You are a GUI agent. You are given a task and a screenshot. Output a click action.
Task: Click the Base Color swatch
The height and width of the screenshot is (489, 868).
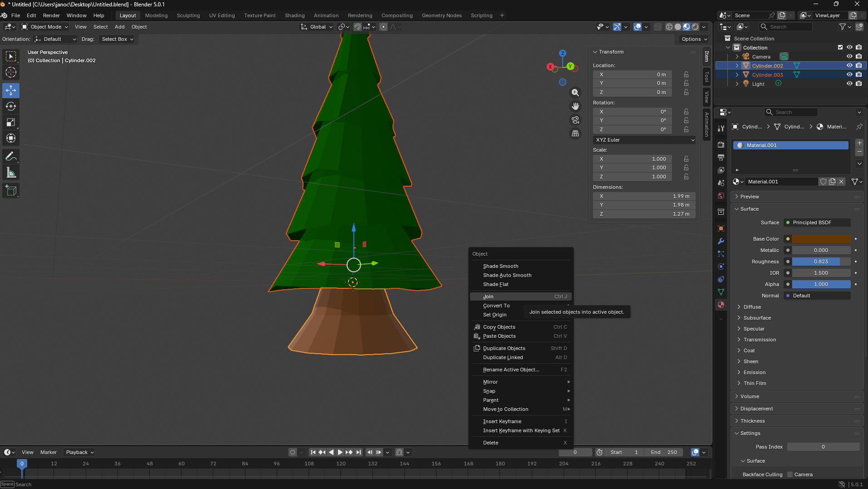coord(821,239)
